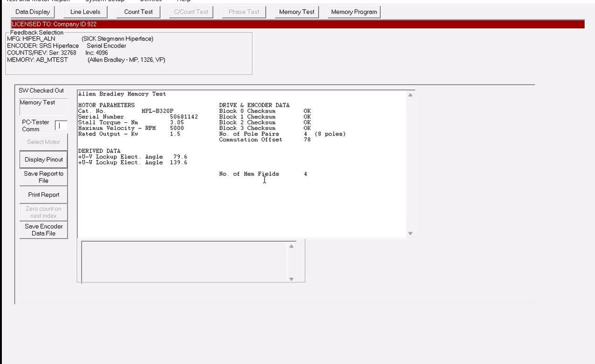This screenshot has height=364, width=595.
Task: Click the greyed Select Motor button
Action: 43,142
